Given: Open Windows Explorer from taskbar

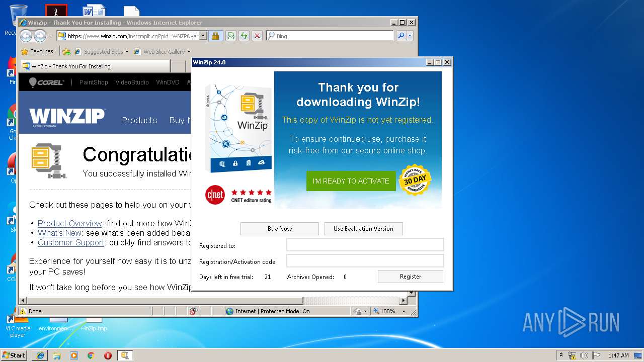Looking at the screenshot, I should 57,355.
